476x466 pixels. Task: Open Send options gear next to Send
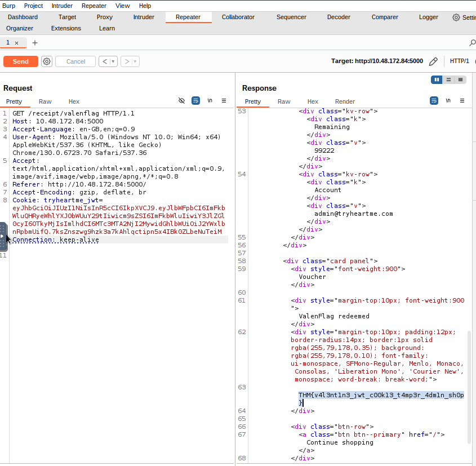click(x=47, y=61)
